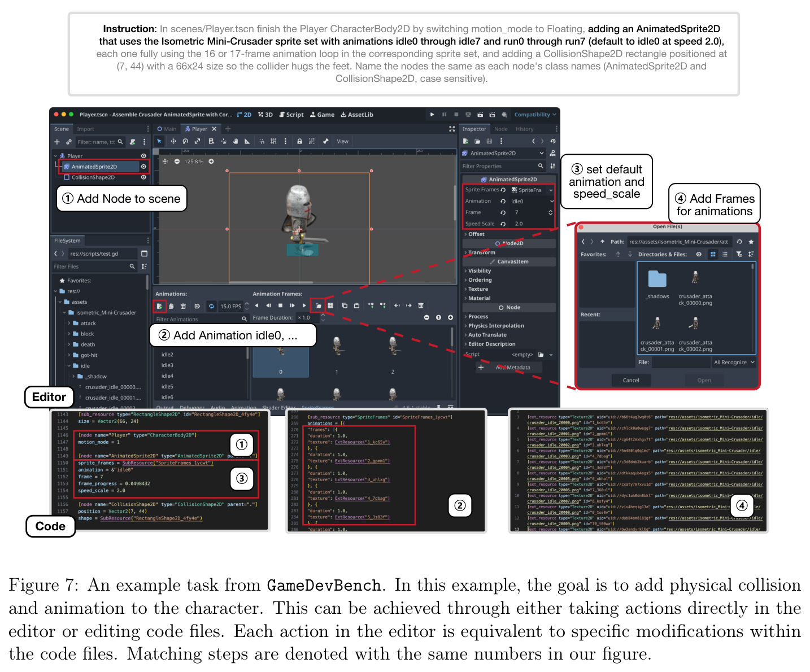Screen dimensions: 810x672
Task: Click the Add Animation icon in SpriteFrames
Action: (x=159, y=306)
